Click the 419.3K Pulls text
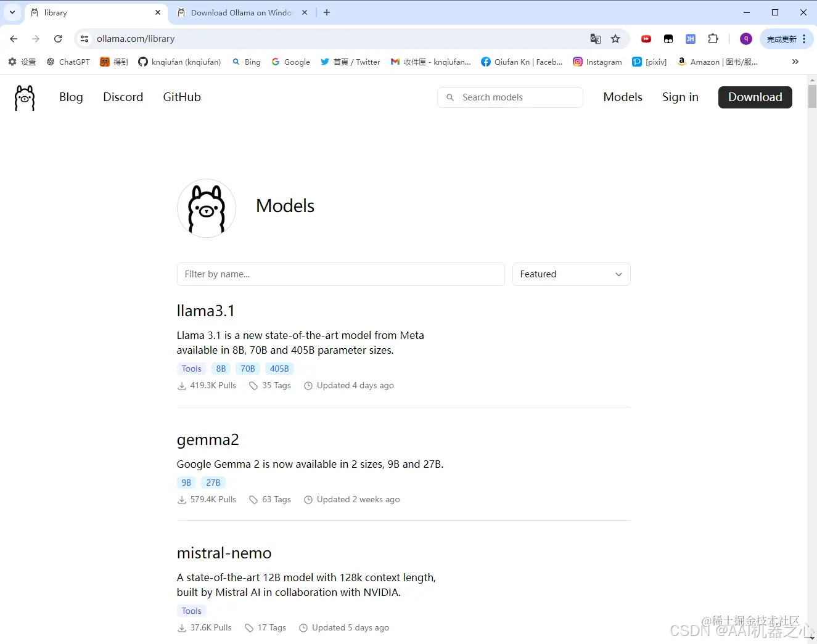 (213, 385)
